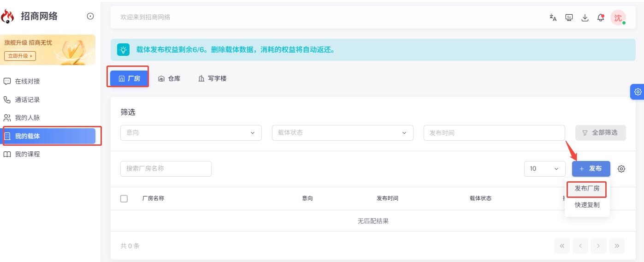
Task: Click the 旗舰升级 招商无忧 banner
Action: (x=48, y=50)
